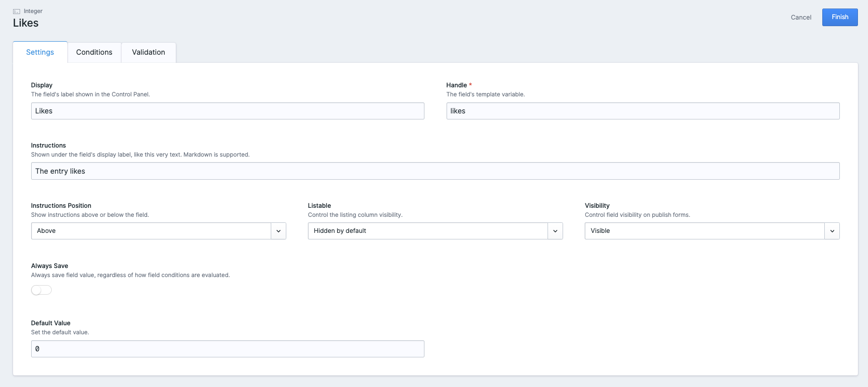Screen dimensions: 868x387
Task: Open the Visibility select showing Visible
Action: 704,231
